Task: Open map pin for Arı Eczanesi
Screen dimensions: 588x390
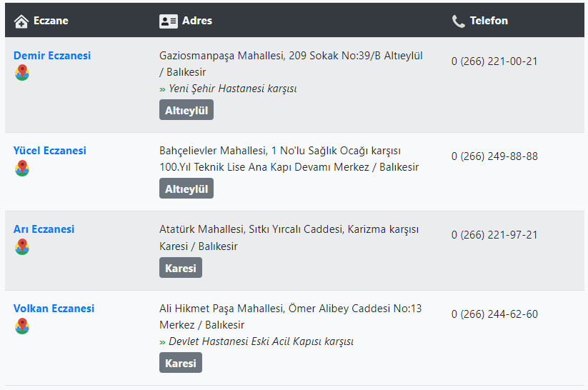Action: point(22,246)
